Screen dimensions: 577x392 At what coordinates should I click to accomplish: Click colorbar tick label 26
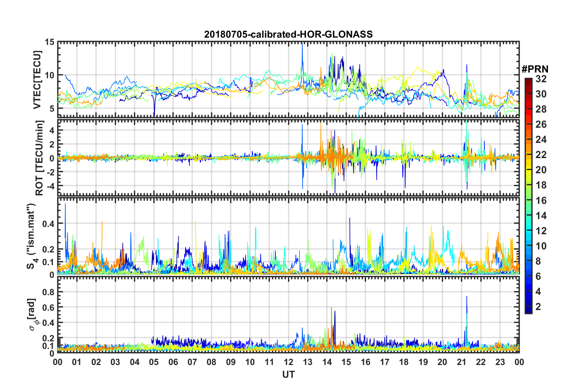click(x=541, y=124)
